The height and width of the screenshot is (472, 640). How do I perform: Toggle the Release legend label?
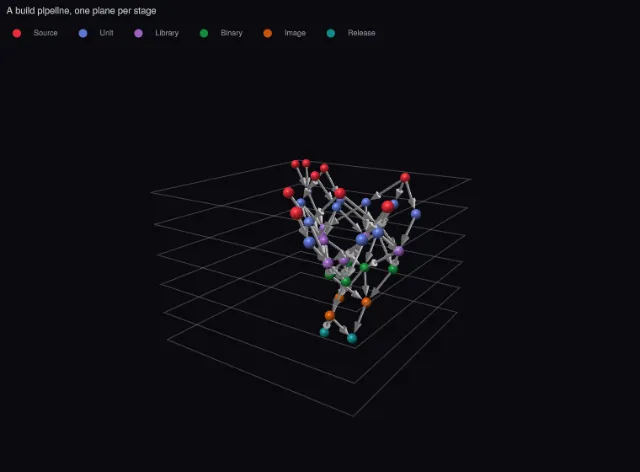tap(361, 33)
